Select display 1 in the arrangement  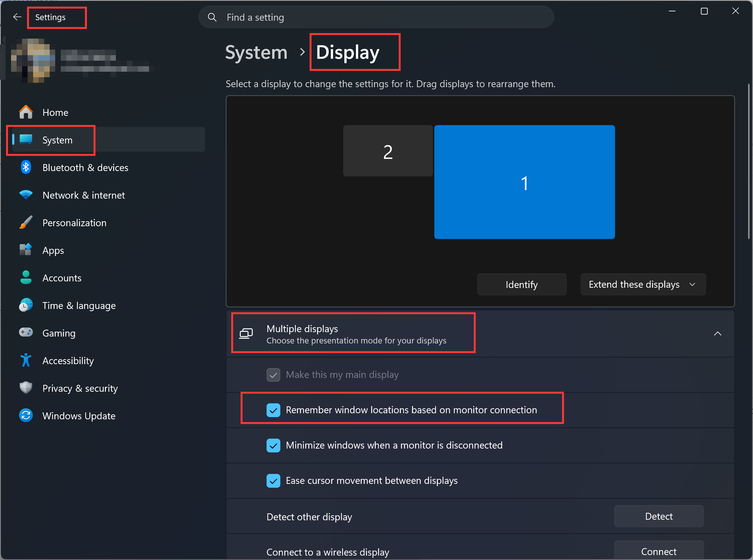coord(524,182)
